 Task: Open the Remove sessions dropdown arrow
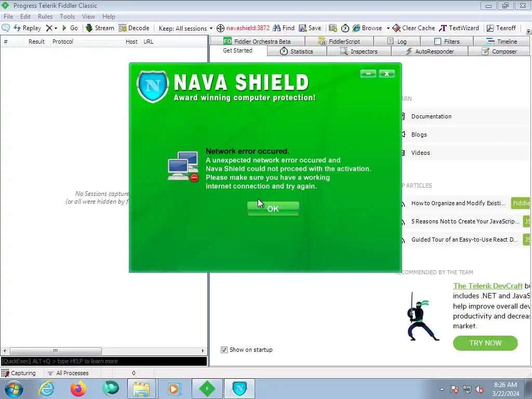coord(56,28)
